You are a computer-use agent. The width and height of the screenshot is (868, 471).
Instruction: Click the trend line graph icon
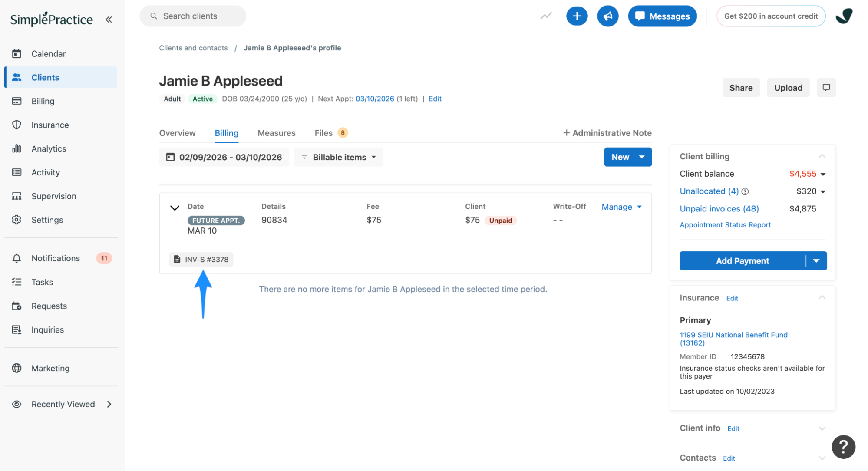(x=546, y=16)
